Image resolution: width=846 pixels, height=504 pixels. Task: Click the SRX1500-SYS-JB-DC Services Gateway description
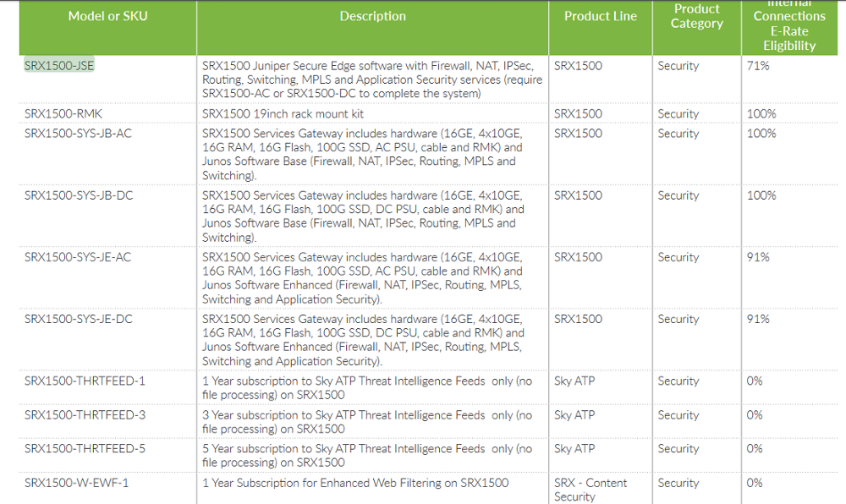click(x=363, y=216)
